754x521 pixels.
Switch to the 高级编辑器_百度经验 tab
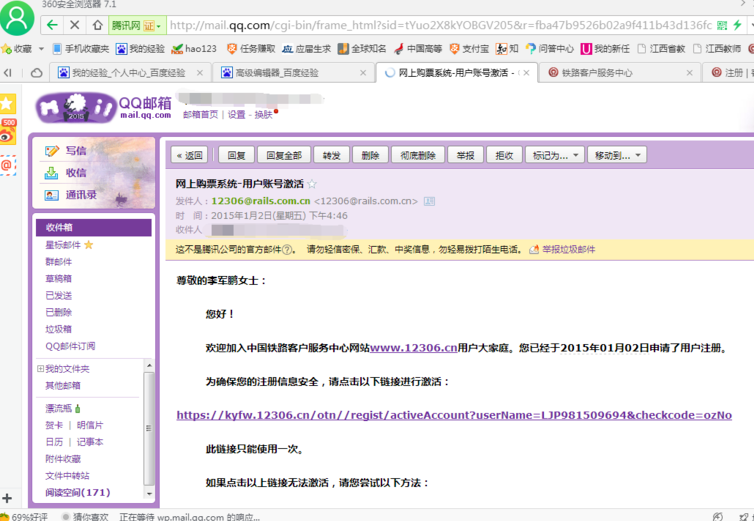[x=291, y=73]
